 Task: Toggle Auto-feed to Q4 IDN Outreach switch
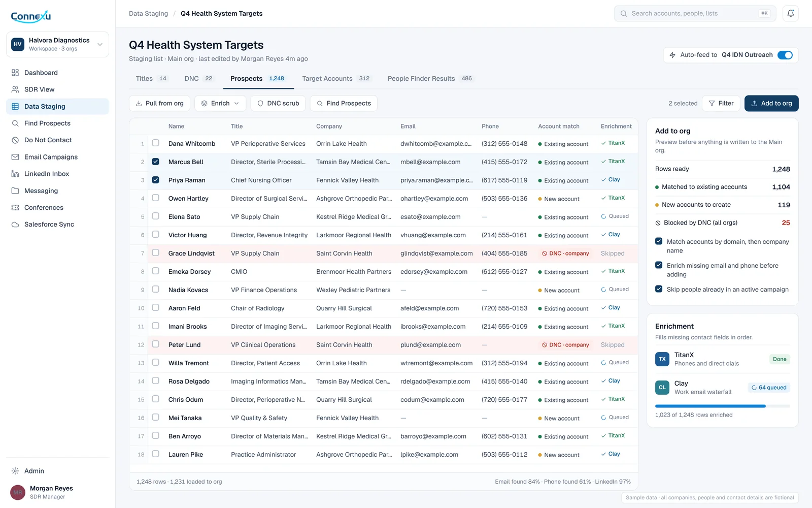[785, 55]
